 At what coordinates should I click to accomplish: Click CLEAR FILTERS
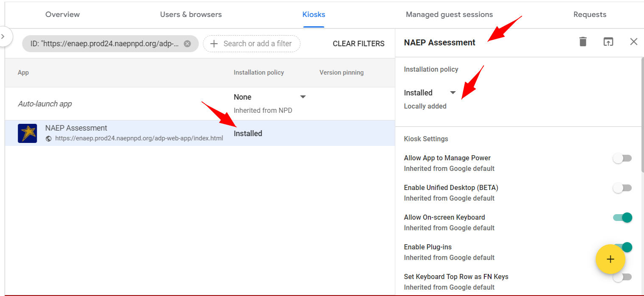(358, 43)
